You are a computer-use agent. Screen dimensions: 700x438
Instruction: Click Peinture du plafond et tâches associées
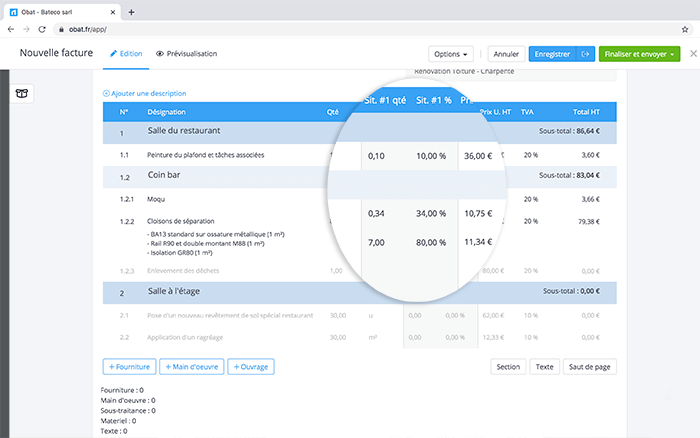pos(206,155)
